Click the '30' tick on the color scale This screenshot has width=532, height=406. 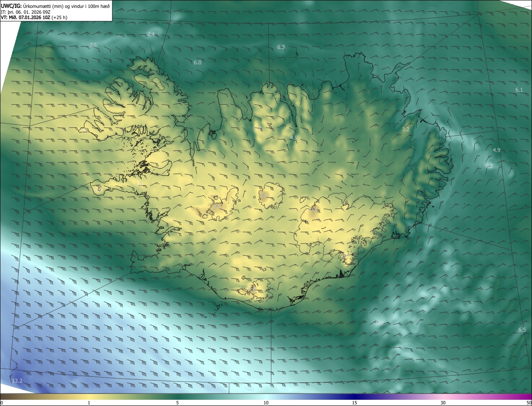pyautogui.click(x=443, y=403)
